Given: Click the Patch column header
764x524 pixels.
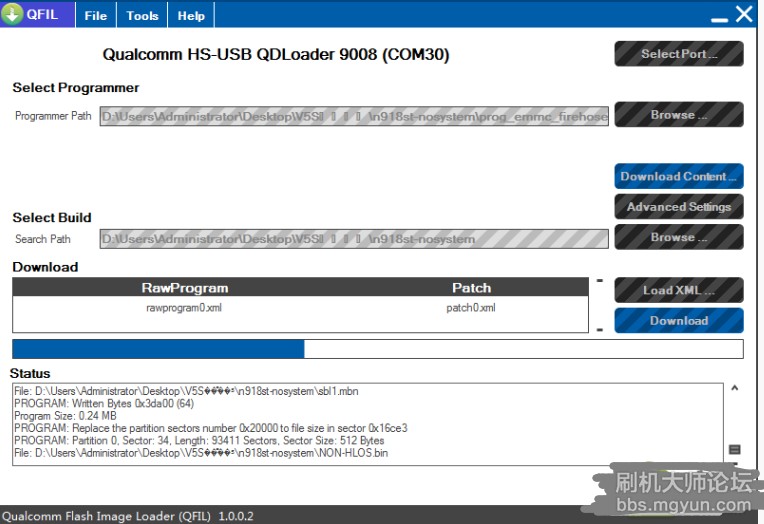Looking at the screenshot, I should click(471, 288).
